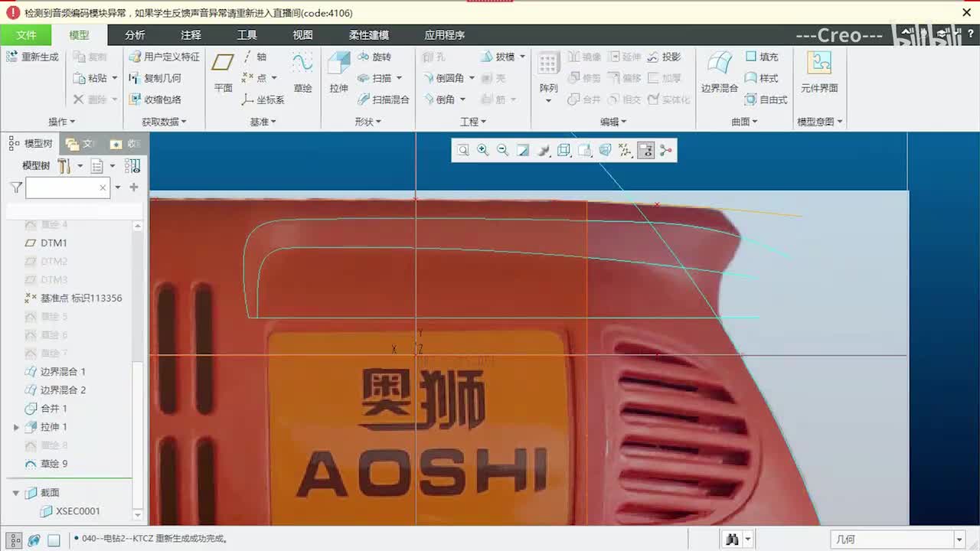Click the View Manager icon
Viewport: 980px width, 551px height.
point(605,151)
